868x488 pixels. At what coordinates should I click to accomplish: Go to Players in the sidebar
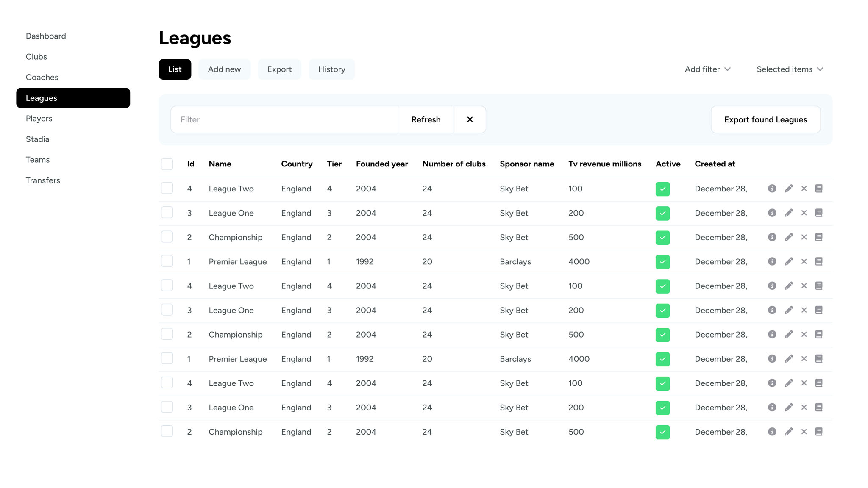39,119
